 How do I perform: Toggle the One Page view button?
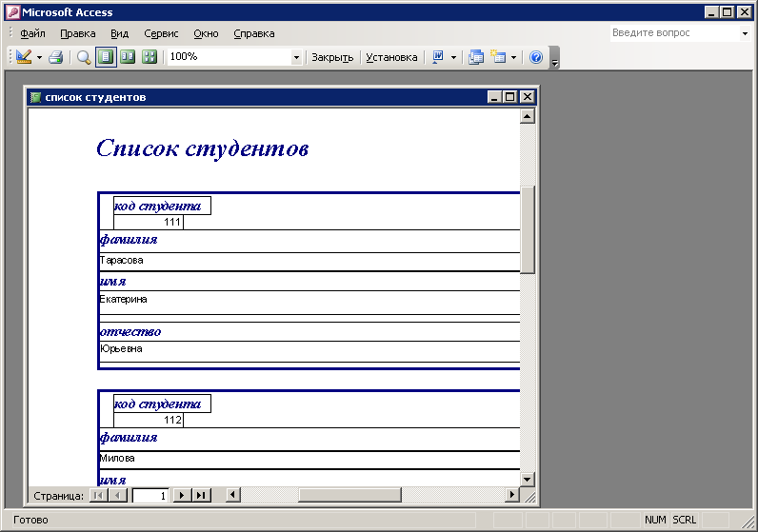[x=106, y=57]
